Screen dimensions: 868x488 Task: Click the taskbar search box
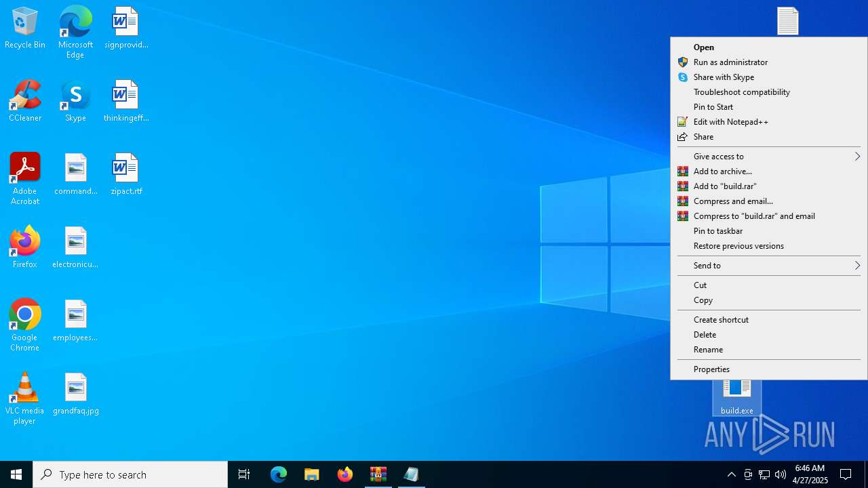[130, 474]
